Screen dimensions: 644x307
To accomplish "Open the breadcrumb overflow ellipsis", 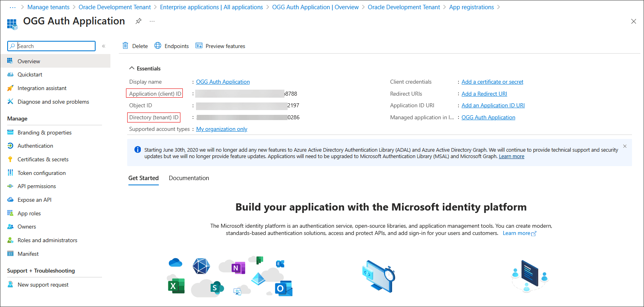I will (x=12, y=7).
